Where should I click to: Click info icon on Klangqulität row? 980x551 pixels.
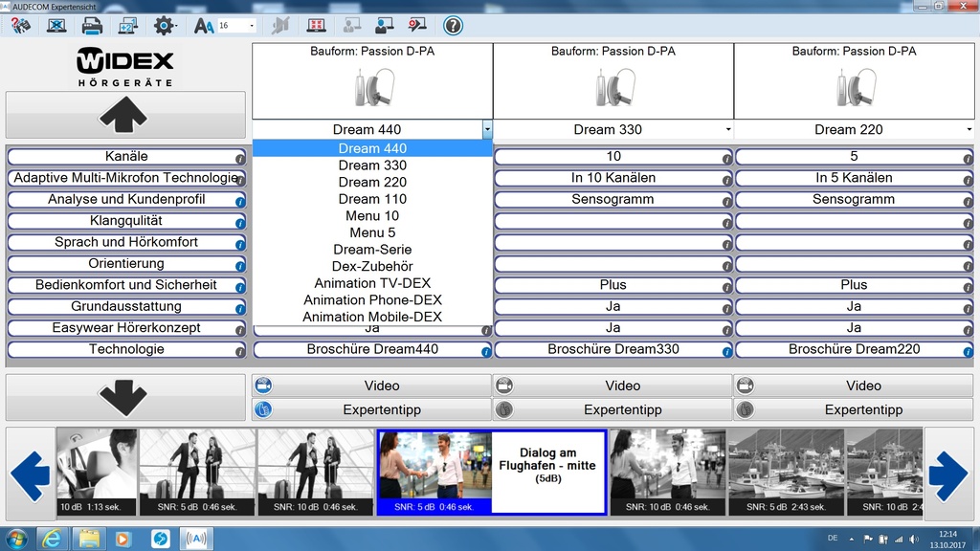(239, 223)
